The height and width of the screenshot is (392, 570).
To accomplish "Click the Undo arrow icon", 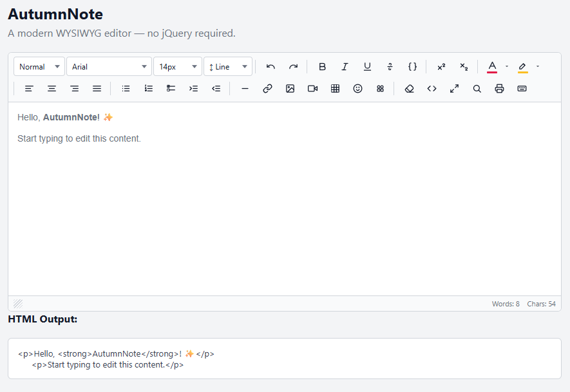I will (x=271, y=67).
